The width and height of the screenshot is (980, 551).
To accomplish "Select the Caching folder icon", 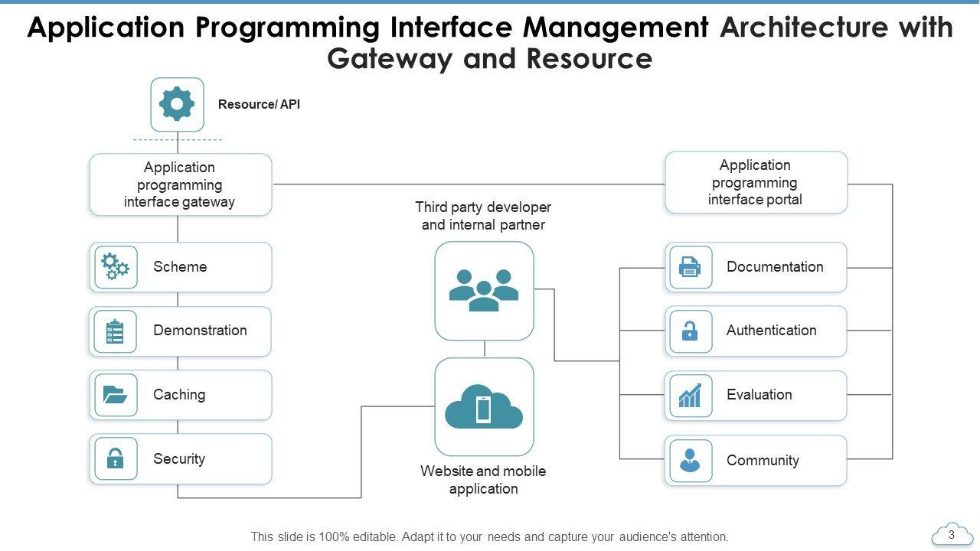I will pyautogui.click(x=116, y=395).
